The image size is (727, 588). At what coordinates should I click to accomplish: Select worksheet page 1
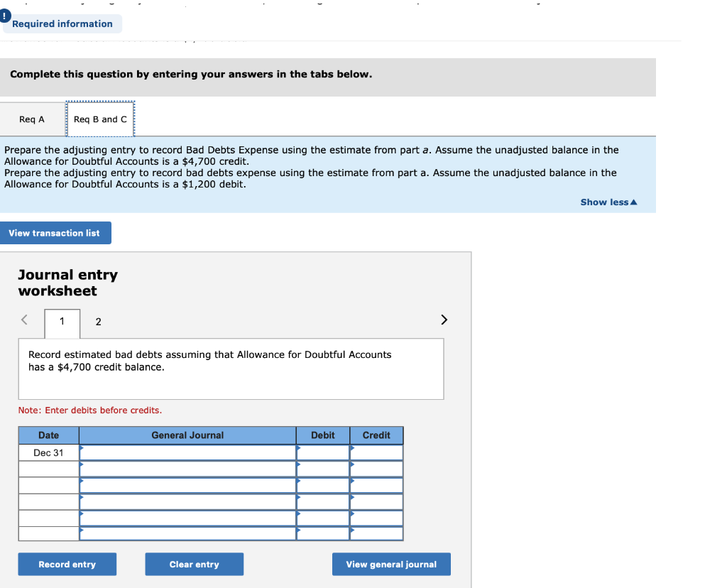point(62,322)
